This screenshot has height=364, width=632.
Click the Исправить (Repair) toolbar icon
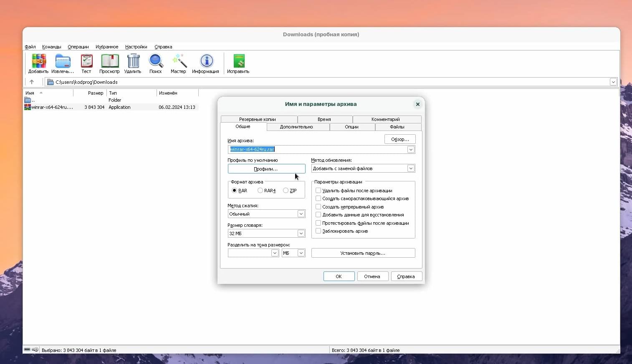tap(239, 61)
